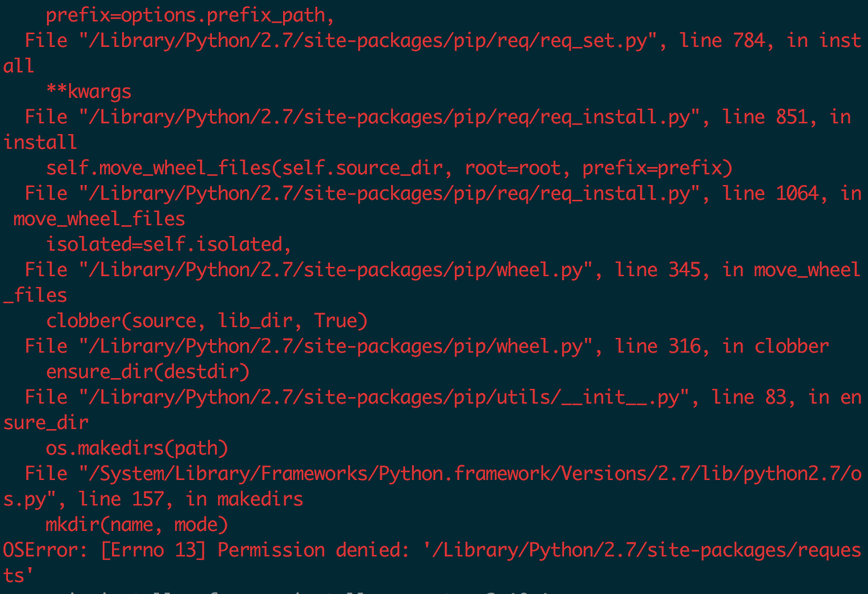Click the mkdir(name, mode) line
This screenshot has width=868, height=594.
(x=137, y=524)
